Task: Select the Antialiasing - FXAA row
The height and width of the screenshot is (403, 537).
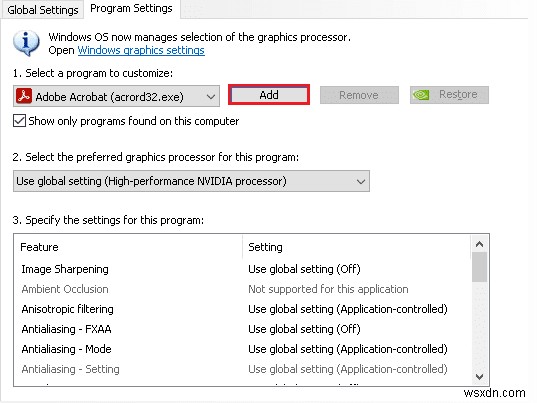Action: click(x=242, y=329)
